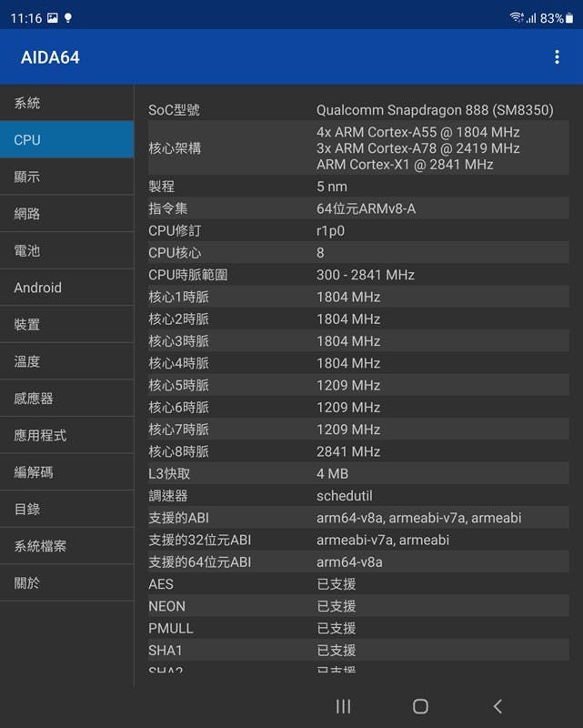This screenshot has height=728, width=583.
Task: Select the ARM Cortex-X1 @ 2841 MHz line
Action: [405, 165]
